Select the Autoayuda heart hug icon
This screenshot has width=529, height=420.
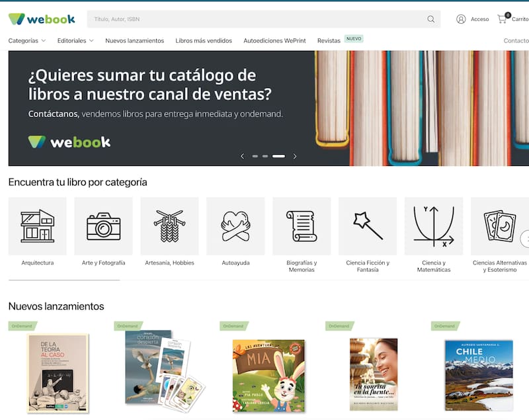(x=235, y=226)
